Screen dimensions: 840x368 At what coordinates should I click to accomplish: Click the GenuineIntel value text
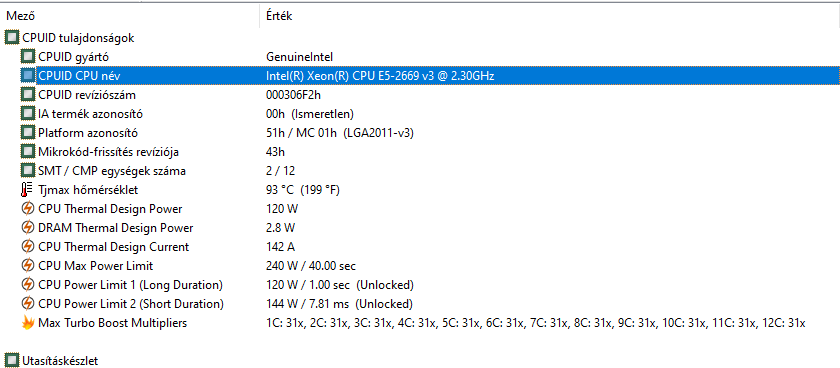click(300, 57)
